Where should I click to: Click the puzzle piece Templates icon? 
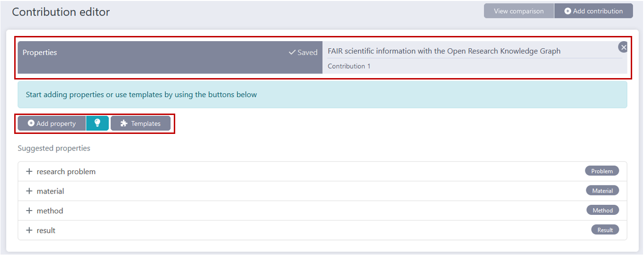tap(124, 124)
